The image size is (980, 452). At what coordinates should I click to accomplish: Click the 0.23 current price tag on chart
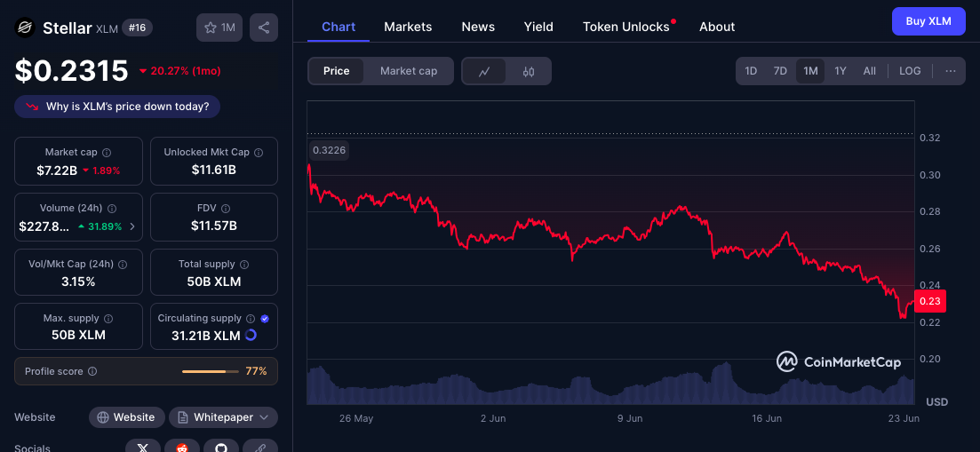coord(930,301)
